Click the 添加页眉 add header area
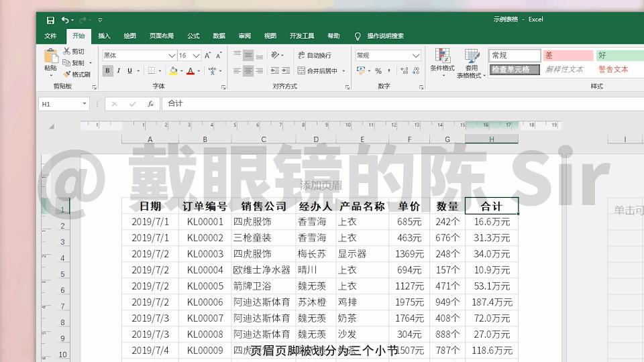The width and height of the screenshot is (644, 362). pos(321,185)
